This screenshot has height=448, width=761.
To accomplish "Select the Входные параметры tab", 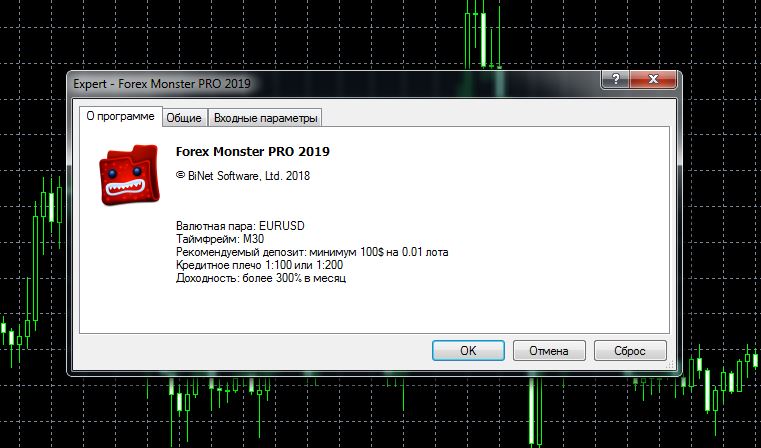I will [265, 118].
